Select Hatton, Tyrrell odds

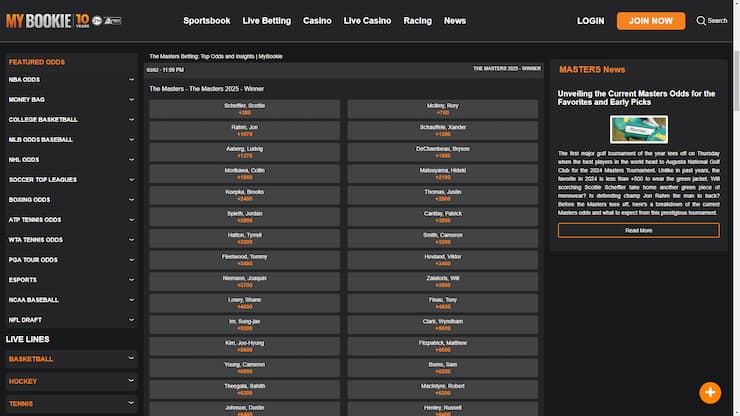244,238
